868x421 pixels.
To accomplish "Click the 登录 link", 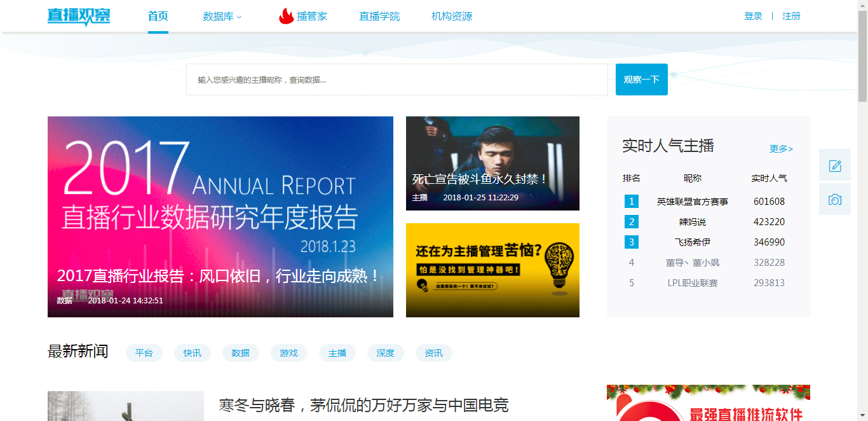I will pos(753,16).
